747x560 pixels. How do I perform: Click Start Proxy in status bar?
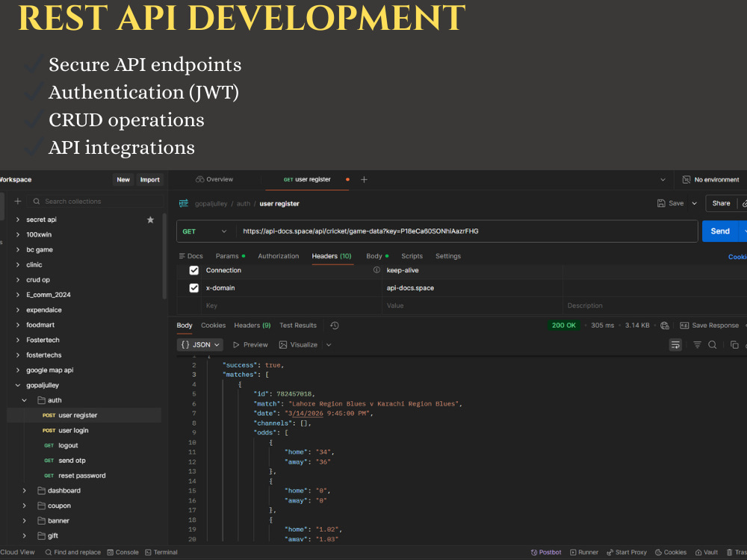tap(627, 553)
